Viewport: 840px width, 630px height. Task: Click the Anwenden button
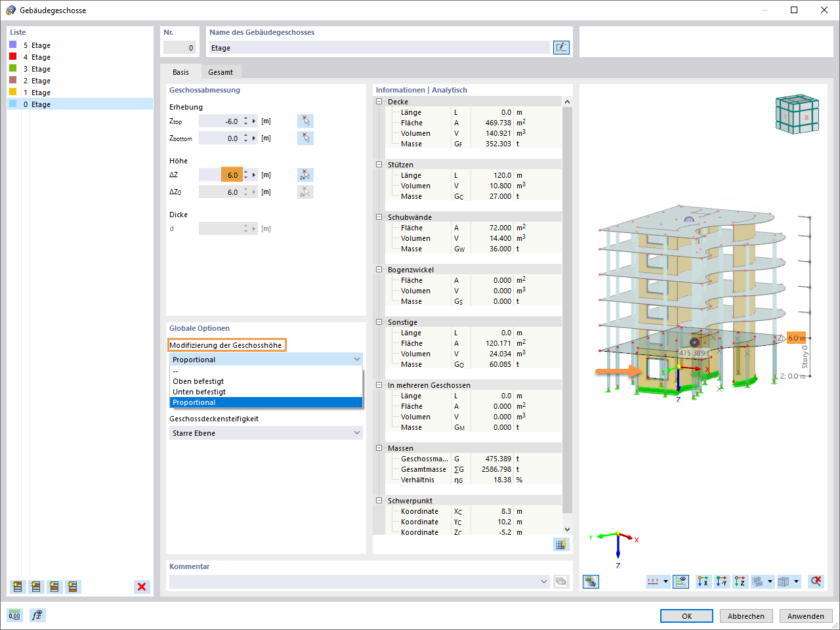(806, 616)
